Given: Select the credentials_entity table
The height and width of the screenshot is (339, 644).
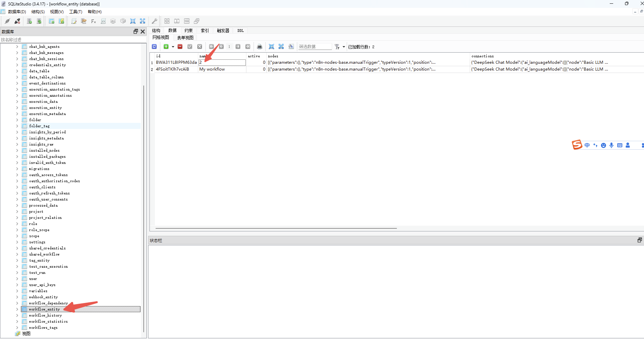Looking at the screenshot, I should pyautogui.click(x=47, y=65).
